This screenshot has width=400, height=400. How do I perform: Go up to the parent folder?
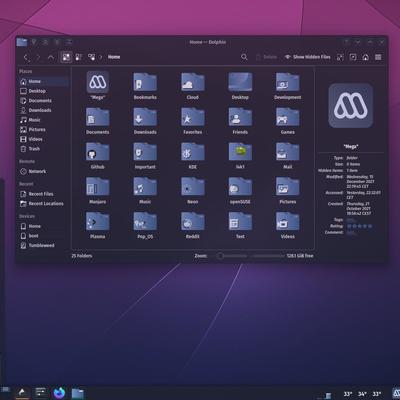[x=51, y=57]
